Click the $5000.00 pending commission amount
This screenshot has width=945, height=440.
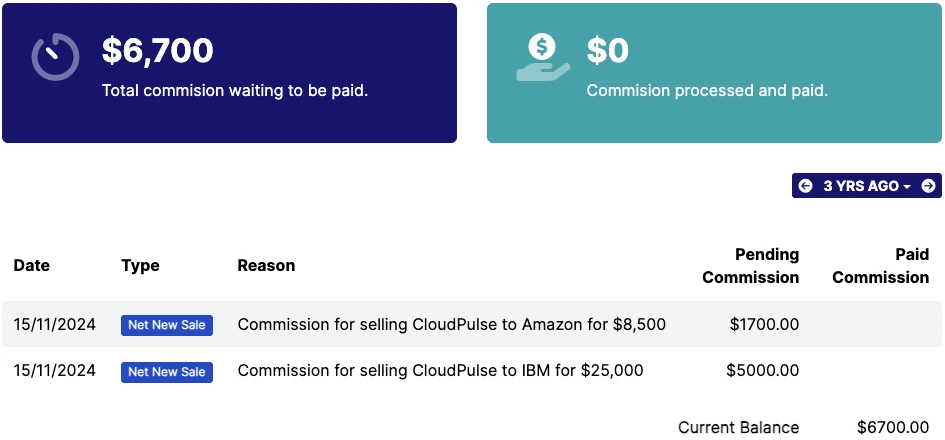coord(763,371)
